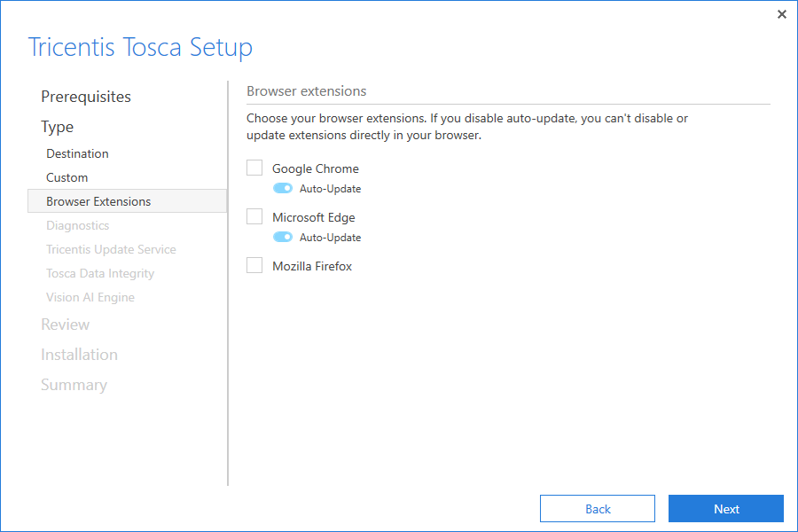Viewport: 798px width, 532px height.
Task: Click the Summary section
Action: (74, 385)
